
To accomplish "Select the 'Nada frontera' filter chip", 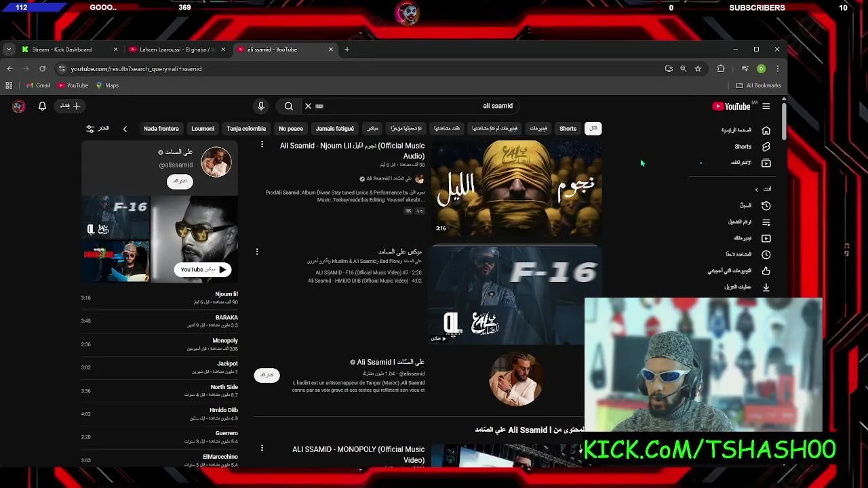I will (161, 129).
